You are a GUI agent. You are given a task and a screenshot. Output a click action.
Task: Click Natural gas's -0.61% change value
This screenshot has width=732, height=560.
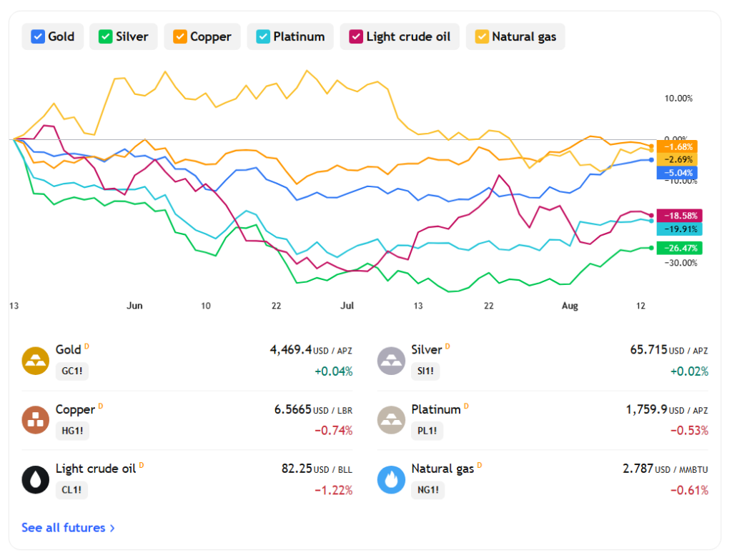pos(689,490)
